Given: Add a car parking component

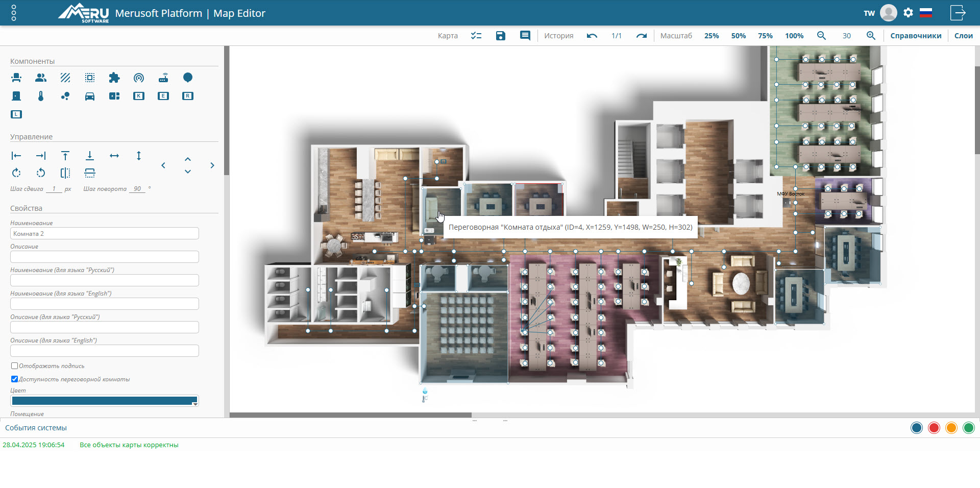Looking at the screenshot, I should 90,96.
